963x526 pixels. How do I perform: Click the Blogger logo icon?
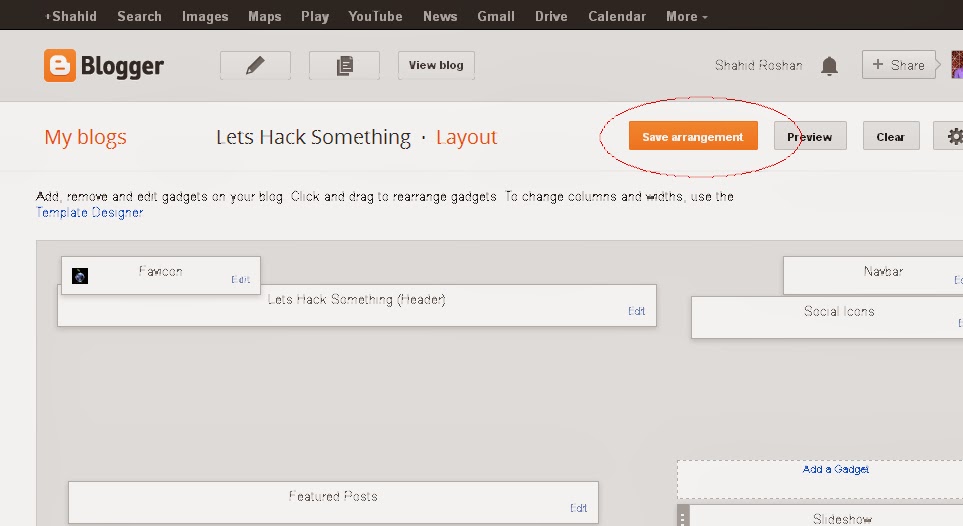pos(60,65)
